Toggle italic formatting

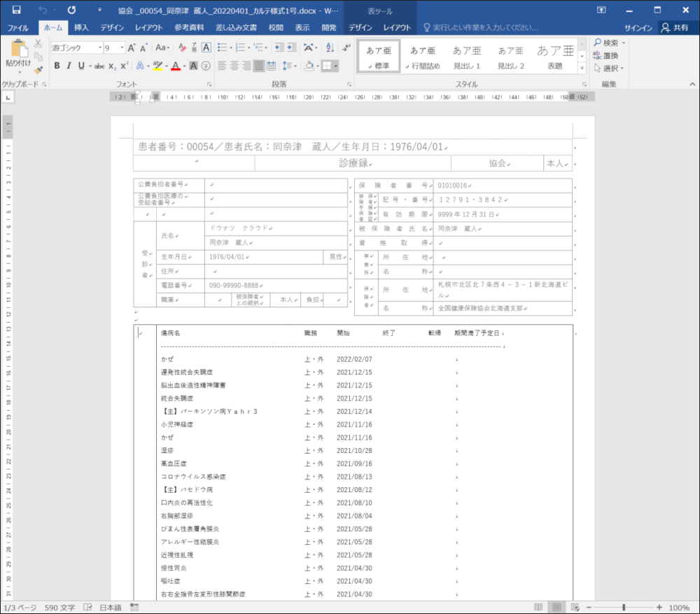click(69, 66)
